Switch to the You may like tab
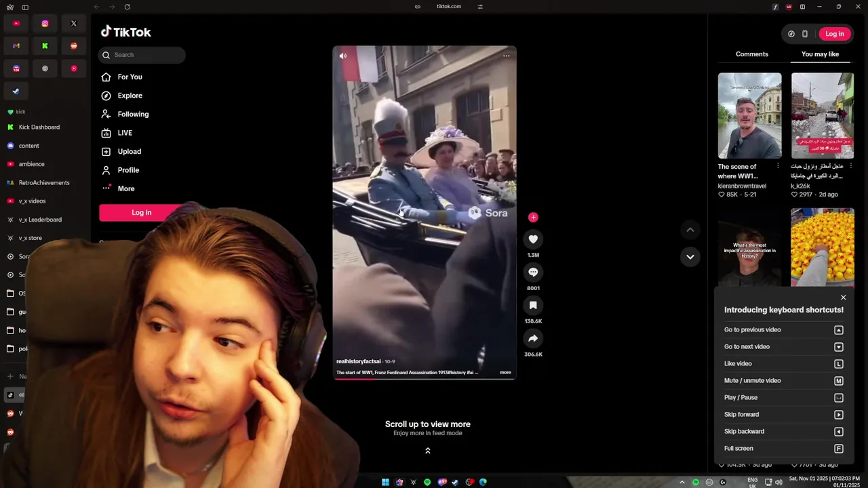 tap(820, 54)
